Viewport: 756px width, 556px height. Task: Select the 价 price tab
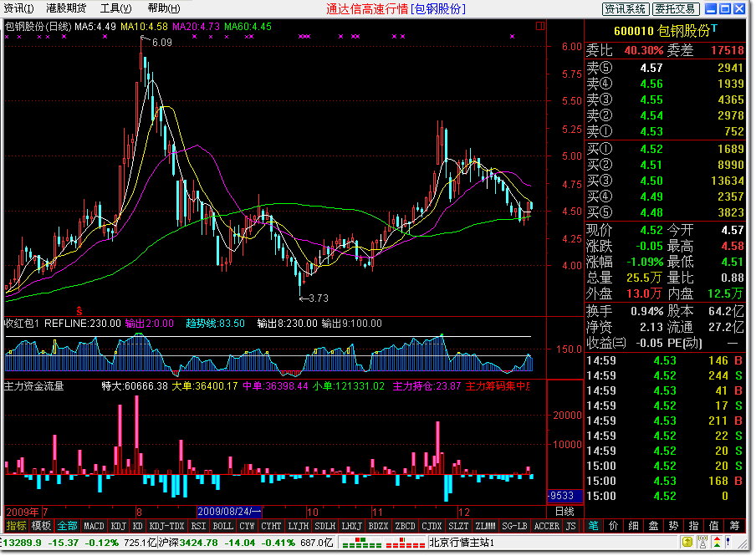613,526
